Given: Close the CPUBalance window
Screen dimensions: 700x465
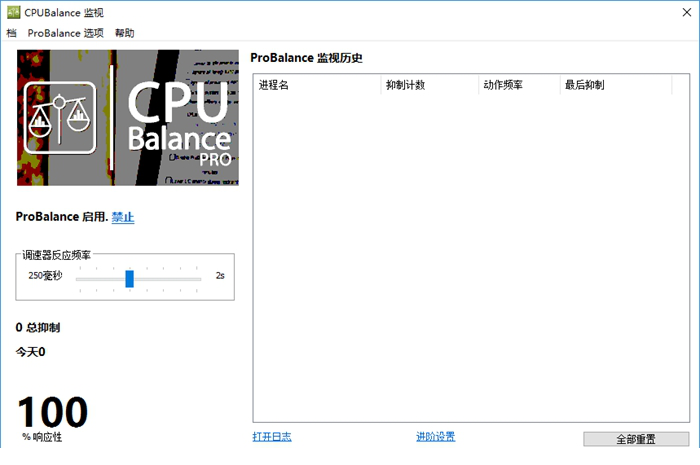Looking at the screenshot, I should pos(687,12).
